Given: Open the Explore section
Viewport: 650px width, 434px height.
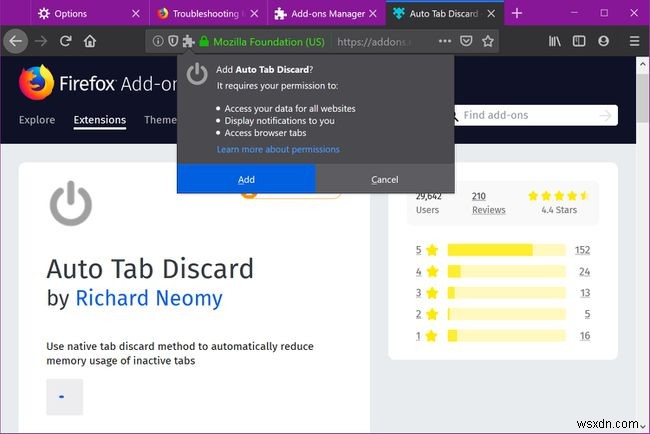Looking at the screenshot, I should tap(37, 120).
